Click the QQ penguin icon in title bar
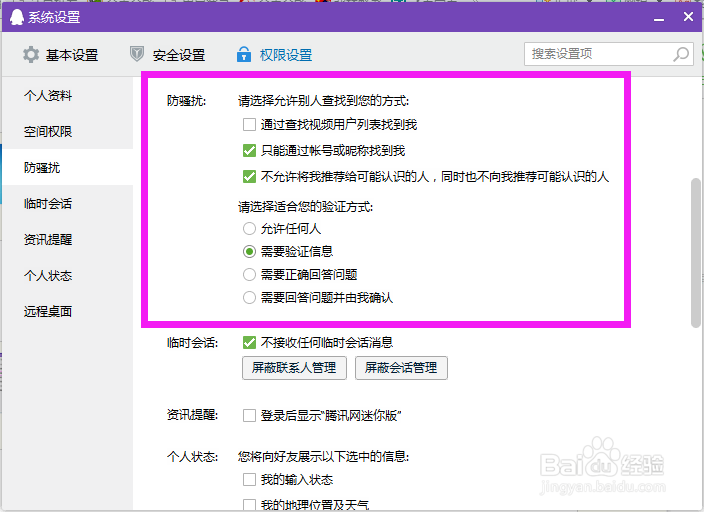The image size is (704, 512). [x=17, y=17]
